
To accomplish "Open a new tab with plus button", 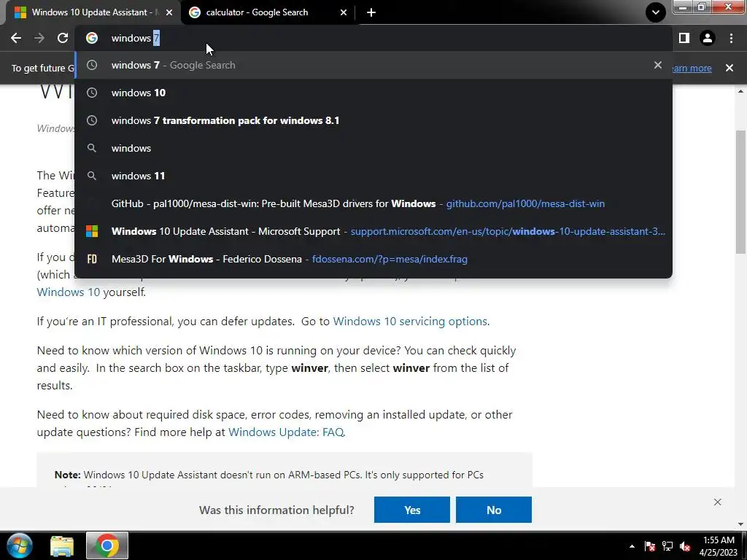I will [371, 12].
